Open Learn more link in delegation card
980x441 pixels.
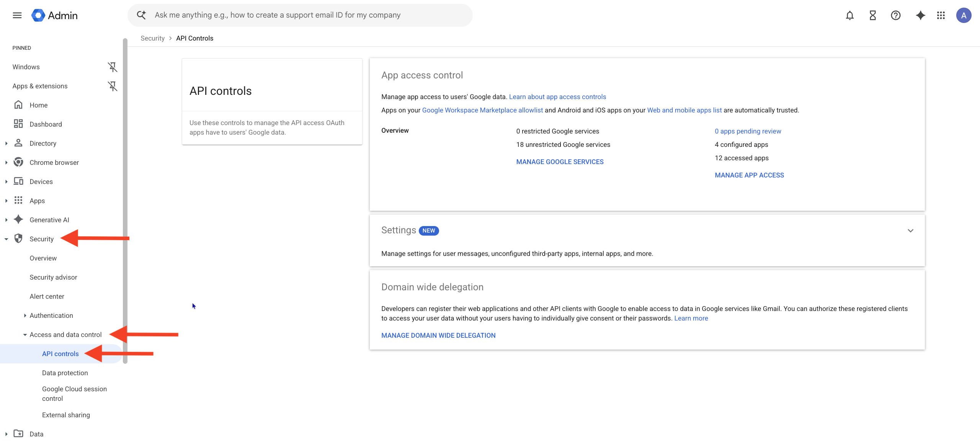coord(691,318)
